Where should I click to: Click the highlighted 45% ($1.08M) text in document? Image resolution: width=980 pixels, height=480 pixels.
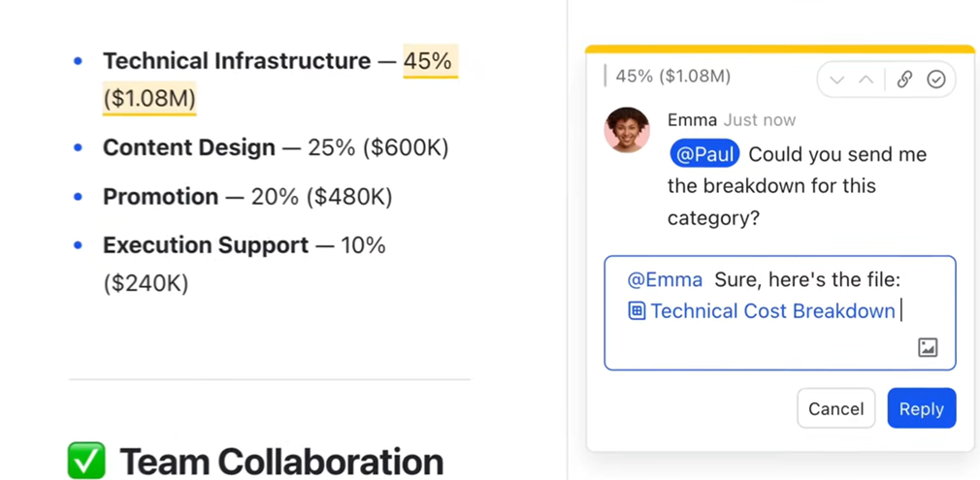click(428, 62)
